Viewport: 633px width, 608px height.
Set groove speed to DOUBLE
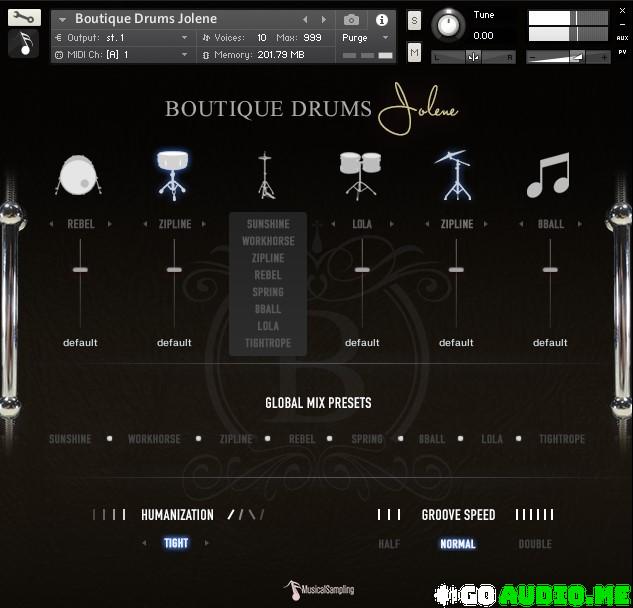click(x=535, y=544)
